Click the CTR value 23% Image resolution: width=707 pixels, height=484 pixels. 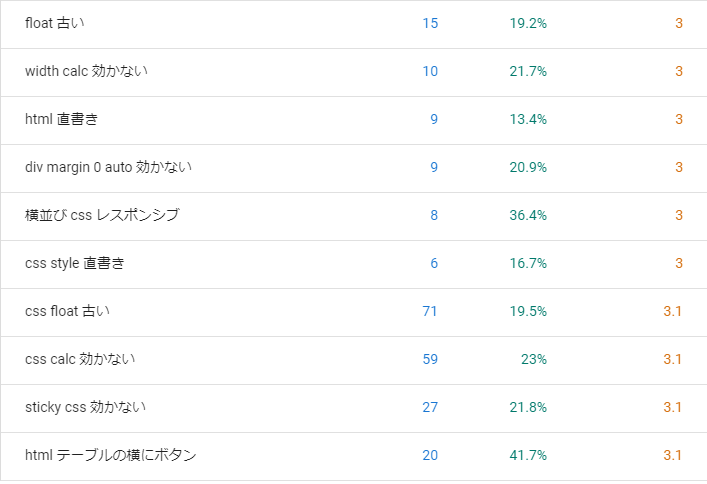pos(534,359)
